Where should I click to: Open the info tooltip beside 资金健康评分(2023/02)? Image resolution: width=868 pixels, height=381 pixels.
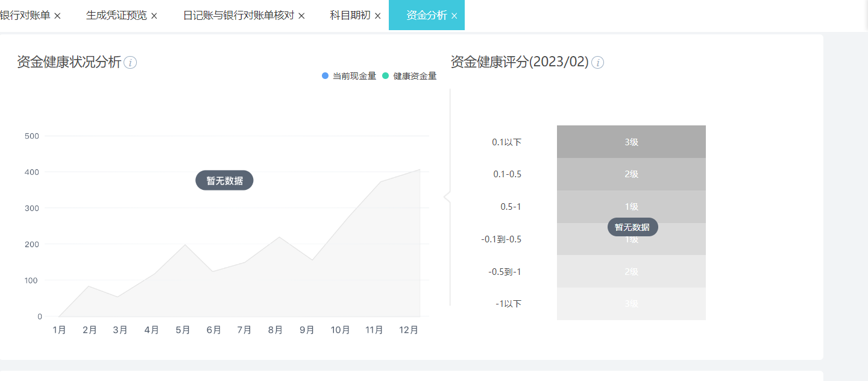tap(597, 62)
